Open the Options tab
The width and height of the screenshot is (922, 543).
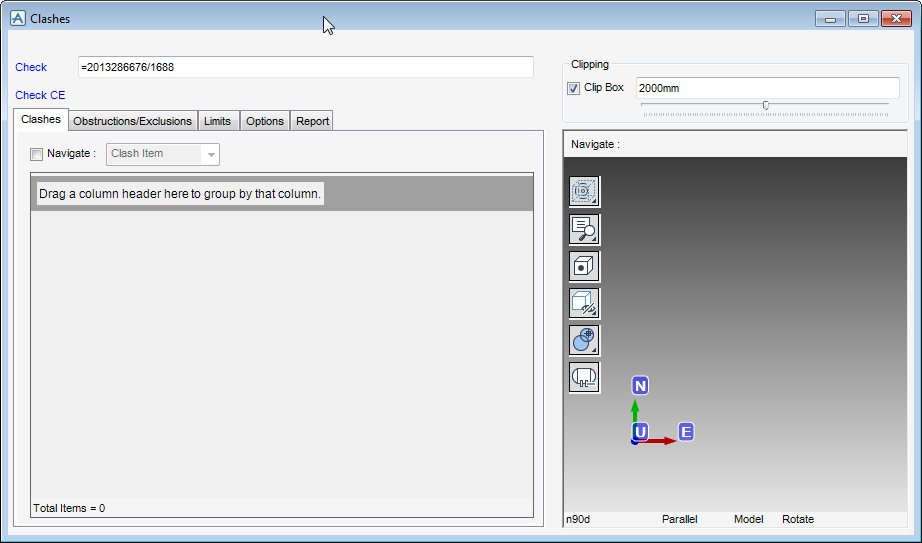tap(265, 121)
